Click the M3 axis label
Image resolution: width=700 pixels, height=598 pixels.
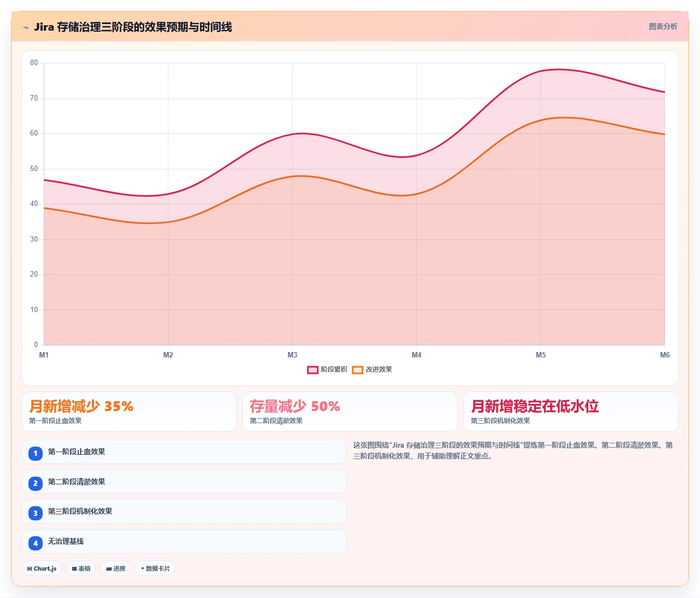292,355
